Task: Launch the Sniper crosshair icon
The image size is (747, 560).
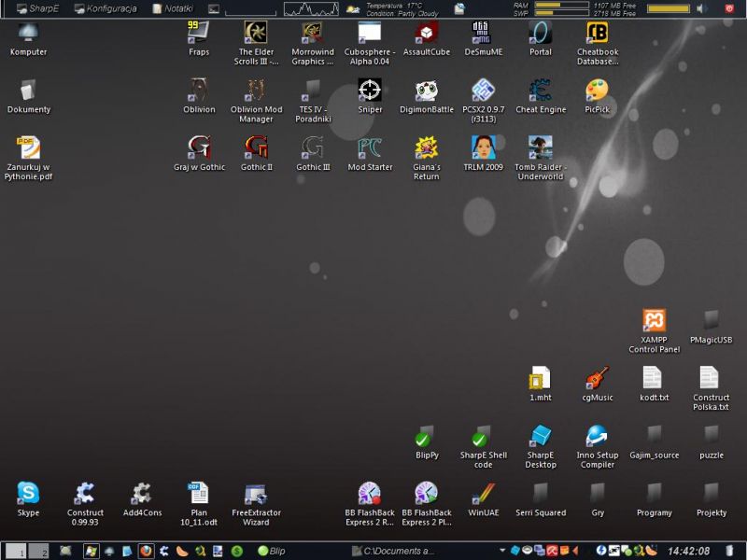Action: pos(370,97)
